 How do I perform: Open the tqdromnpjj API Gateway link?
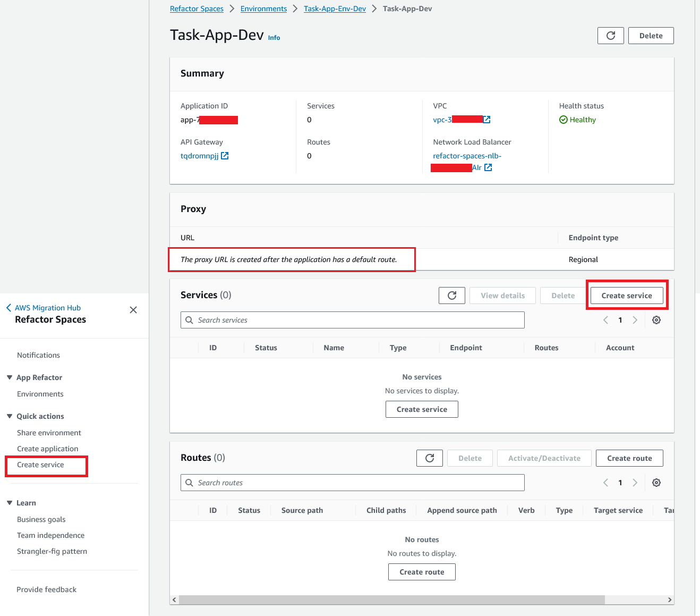click(x=200, y=156)
